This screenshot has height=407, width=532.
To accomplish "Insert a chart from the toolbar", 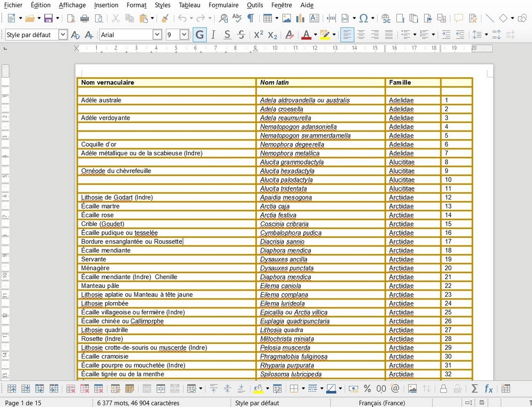I will coord(300,18).
